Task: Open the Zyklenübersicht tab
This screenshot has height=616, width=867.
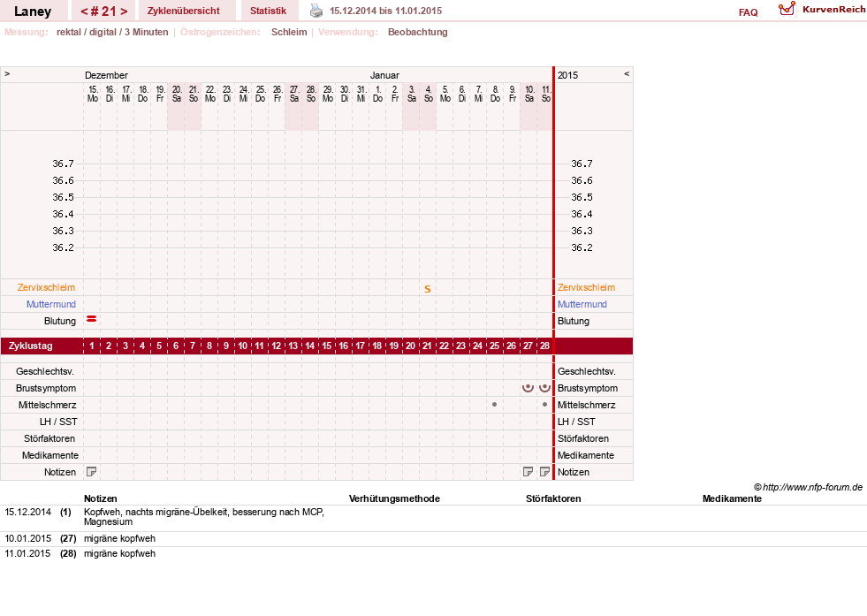Action: (184, 11)
